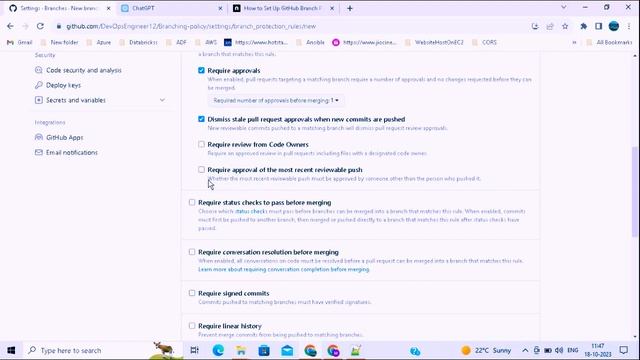
Task: Toggle the browser side panel icon
Action: 598,26
